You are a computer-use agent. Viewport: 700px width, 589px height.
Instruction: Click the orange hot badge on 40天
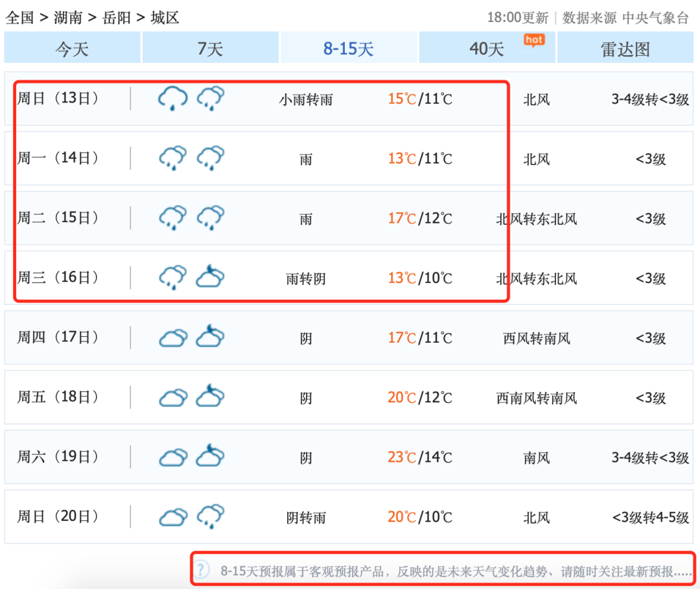coord(533,40)
